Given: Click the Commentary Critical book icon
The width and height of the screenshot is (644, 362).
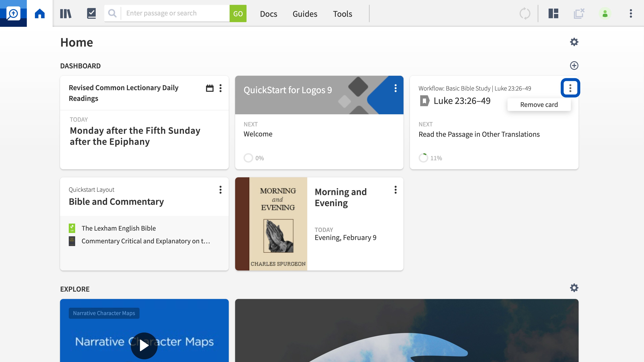Looking at the screenshot, I should (72, 241).
